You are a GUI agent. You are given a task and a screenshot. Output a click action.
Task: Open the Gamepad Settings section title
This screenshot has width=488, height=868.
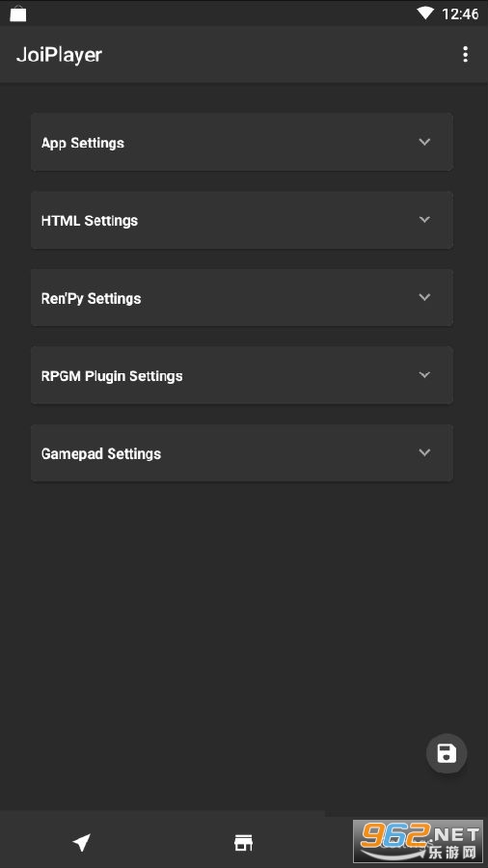[100, 454]
